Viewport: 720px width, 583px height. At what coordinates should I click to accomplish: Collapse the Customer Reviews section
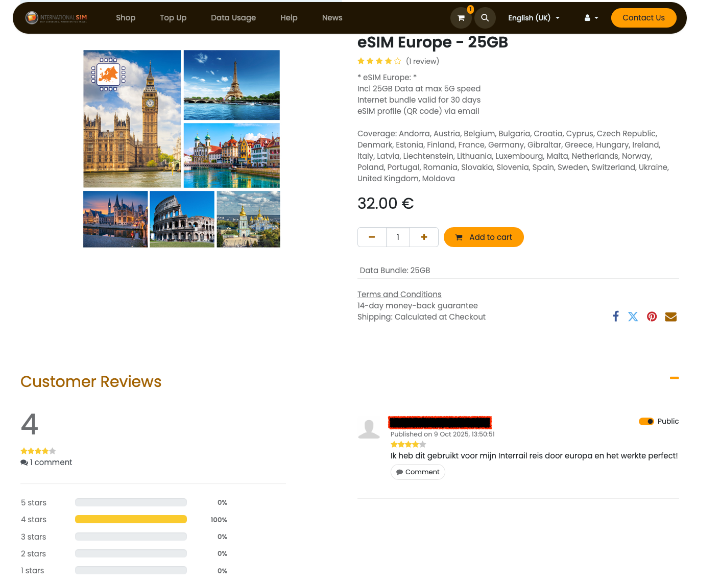coord(674,378)
